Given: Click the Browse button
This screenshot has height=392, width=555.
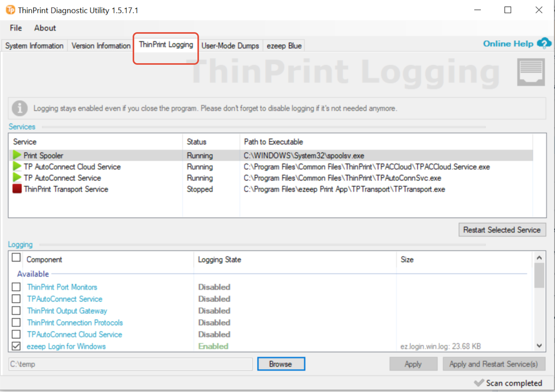Looking at the screenshot, I should pyautogui.click(x=281, y=364).
